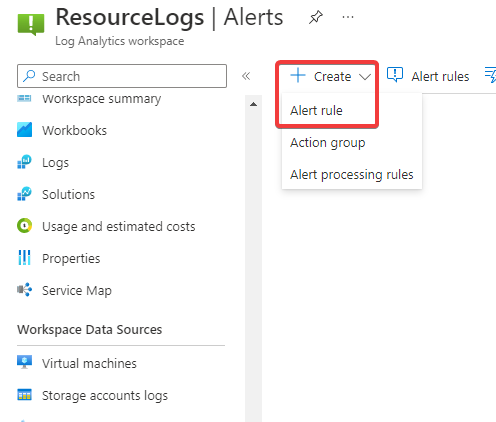Open Virtual machines data source
This screenshot has width=496, height=422.
(x=89, y=363)
